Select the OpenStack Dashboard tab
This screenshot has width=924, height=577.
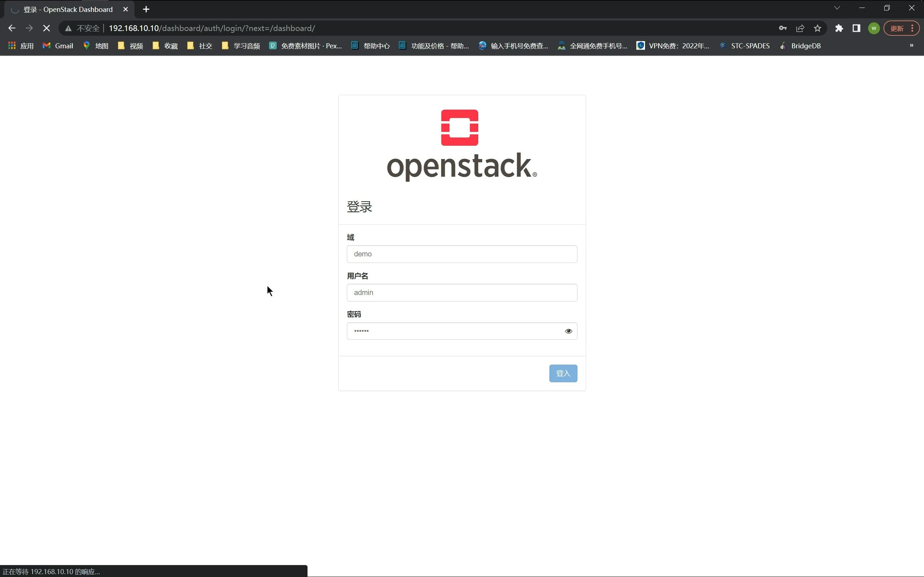(x=69, y=9)
